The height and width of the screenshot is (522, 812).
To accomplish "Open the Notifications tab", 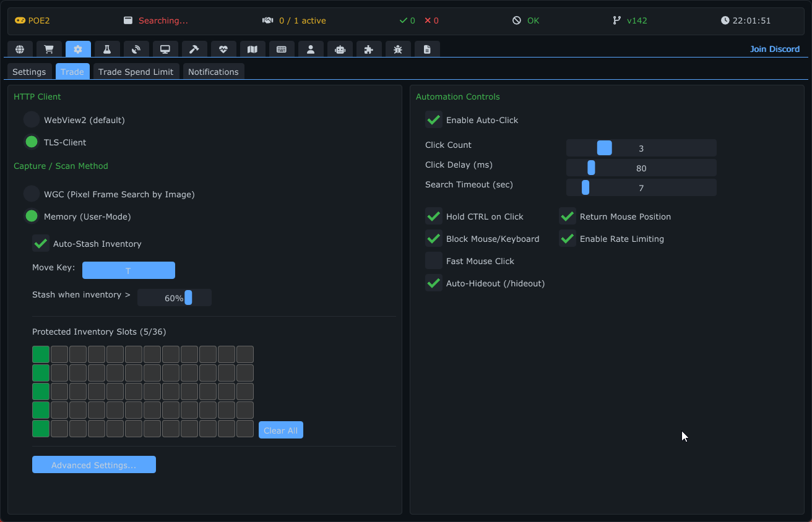I will tap(214, 72).
